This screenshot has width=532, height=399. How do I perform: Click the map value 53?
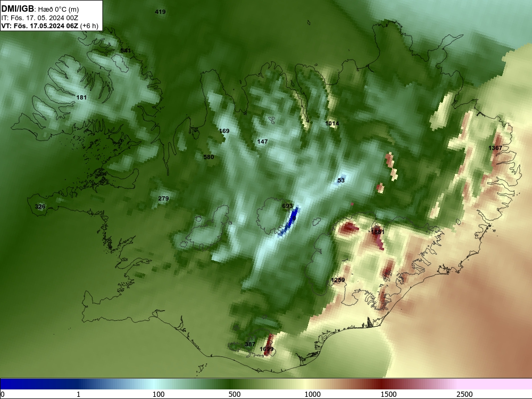[x=341, y=180]
